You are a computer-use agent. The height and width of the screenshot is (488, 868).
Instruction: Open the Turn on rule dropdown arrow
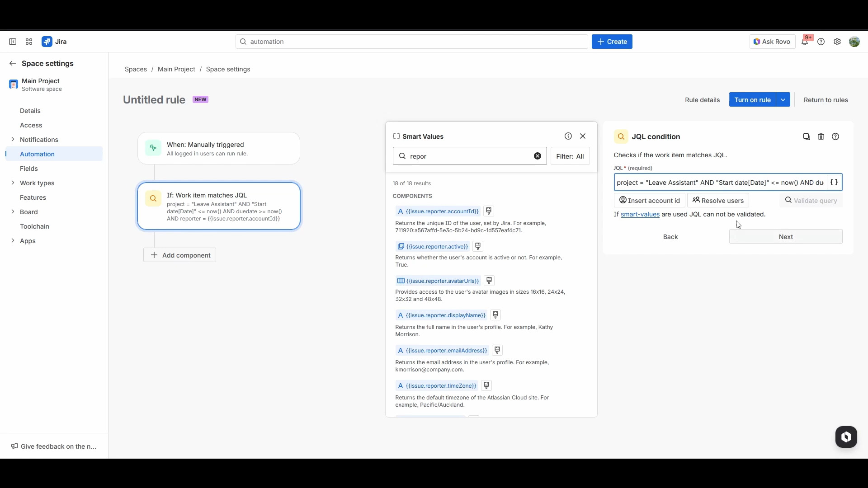[x=783, y=100]
